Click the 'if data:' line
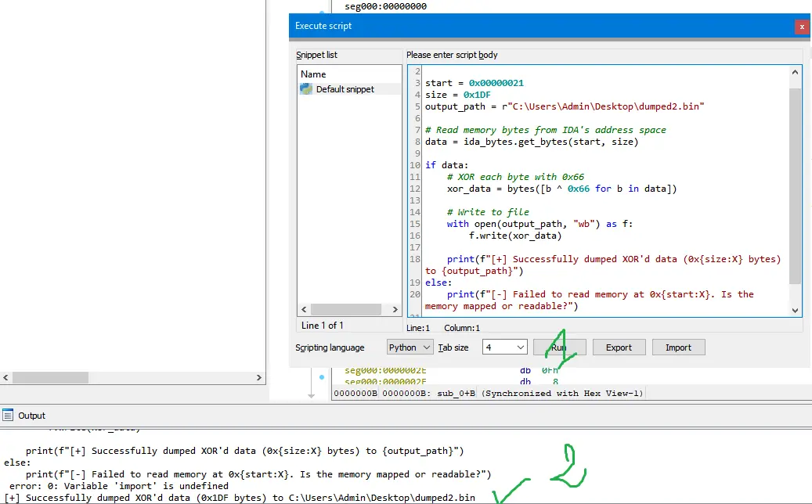The width and height of the screenshot is (812, 504). (446, 165)
